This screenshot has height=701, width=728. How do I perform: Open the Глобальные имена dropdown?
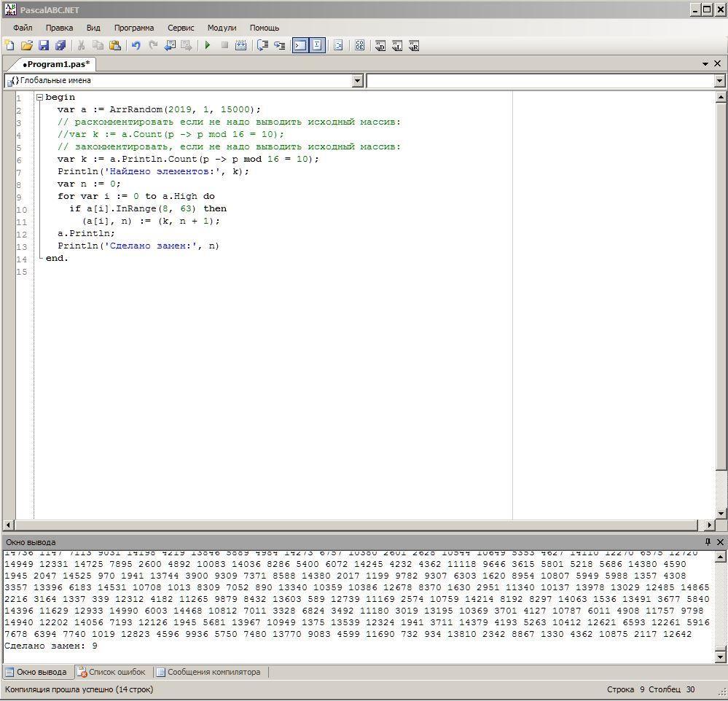point(357,81)
